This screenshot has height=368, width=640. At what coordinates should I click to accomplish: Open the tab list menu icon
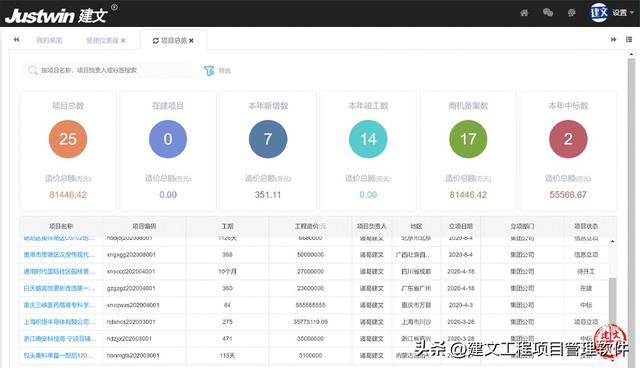coord(629,40)
